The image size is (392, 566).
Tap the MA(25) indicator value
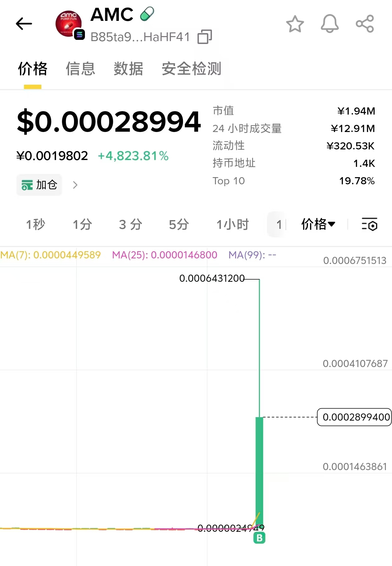[x=165, y=255]
